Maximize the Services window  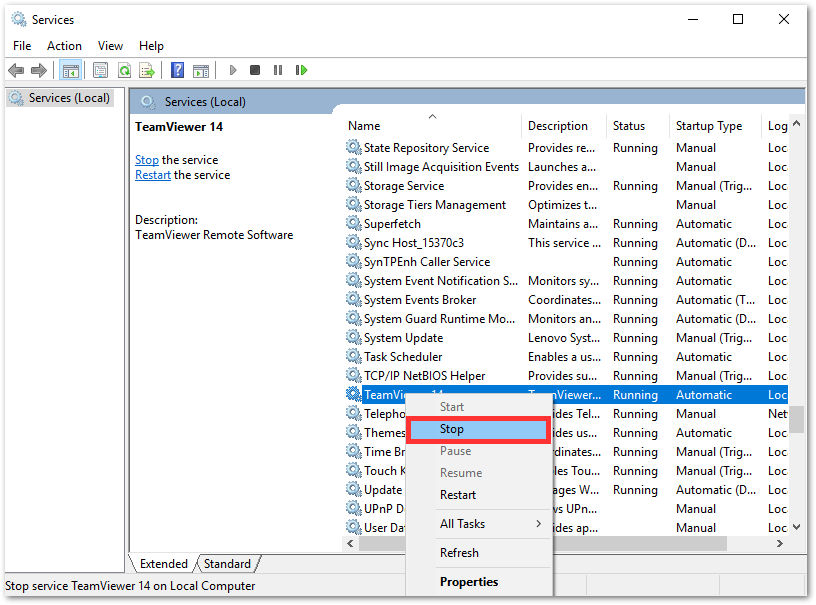(737, 19)
